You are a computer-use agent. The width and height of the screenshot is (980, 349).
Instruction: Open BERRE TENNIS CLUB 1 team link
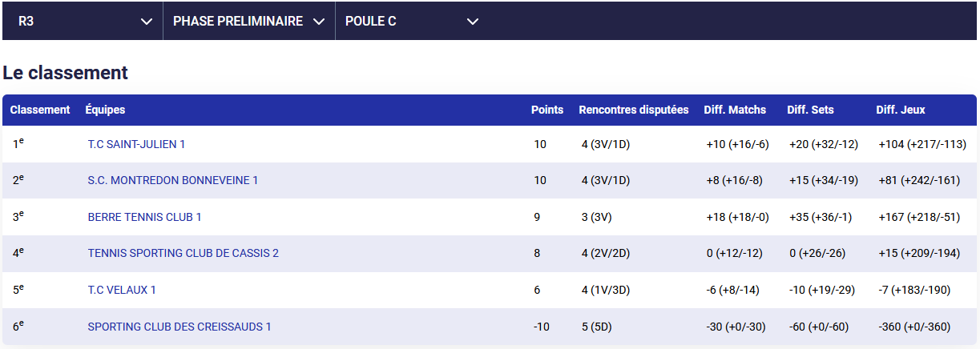pos(144,217)
